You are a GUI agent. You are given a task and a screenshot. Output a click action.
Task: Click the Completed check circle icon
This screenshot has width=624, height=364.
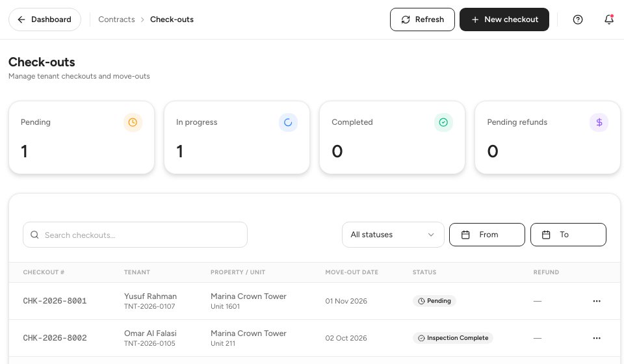click(x=443, y=123)
